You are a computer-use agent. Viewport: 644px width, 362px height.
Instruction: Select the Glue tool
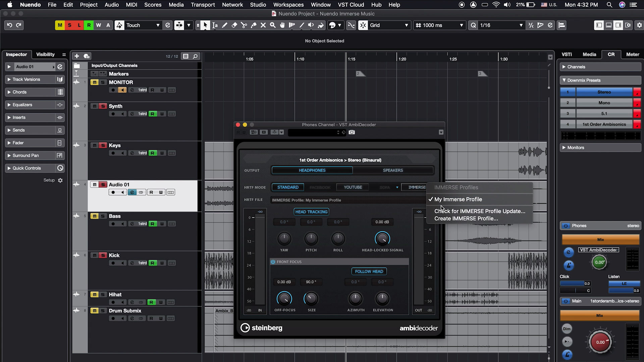coord(254,25)
